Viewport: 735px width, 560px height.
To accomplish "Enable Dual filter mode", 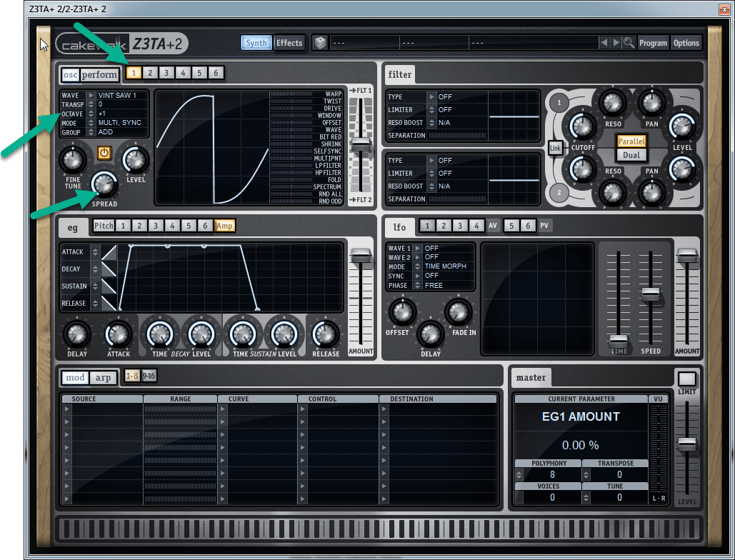I will (x=631, y=154).
